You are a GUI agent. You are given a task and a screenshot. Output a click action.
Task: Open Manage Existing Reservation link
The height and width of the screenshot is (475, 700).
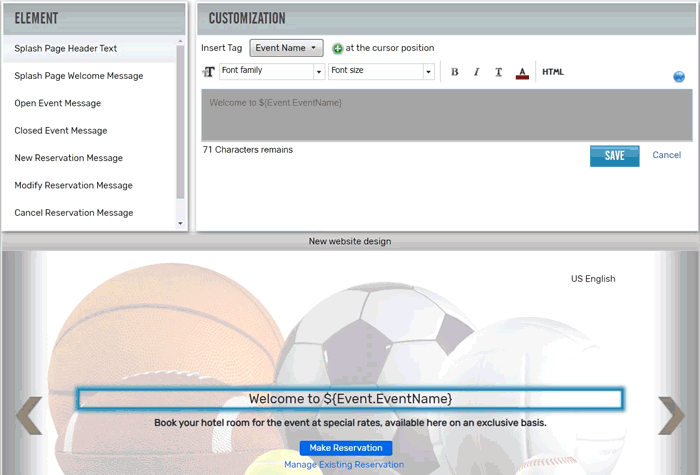[x=344, y=465]
